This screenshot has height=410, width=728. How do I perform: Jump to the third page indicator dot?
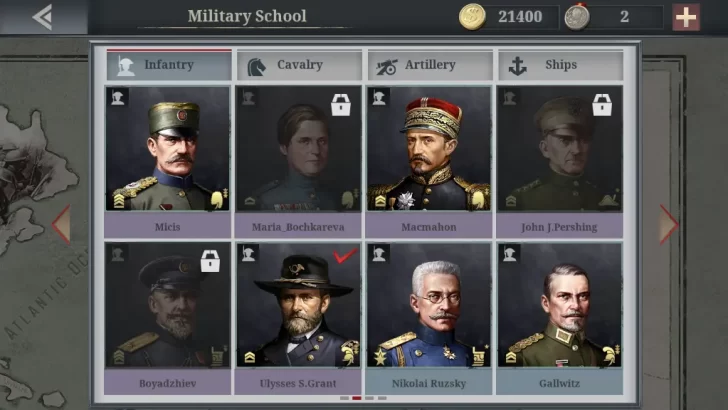[369, 398]
